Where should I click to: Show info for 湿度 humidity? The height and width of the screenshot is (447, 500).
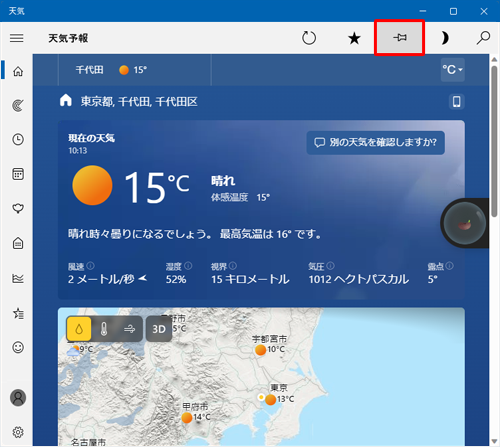pos(188,266)
